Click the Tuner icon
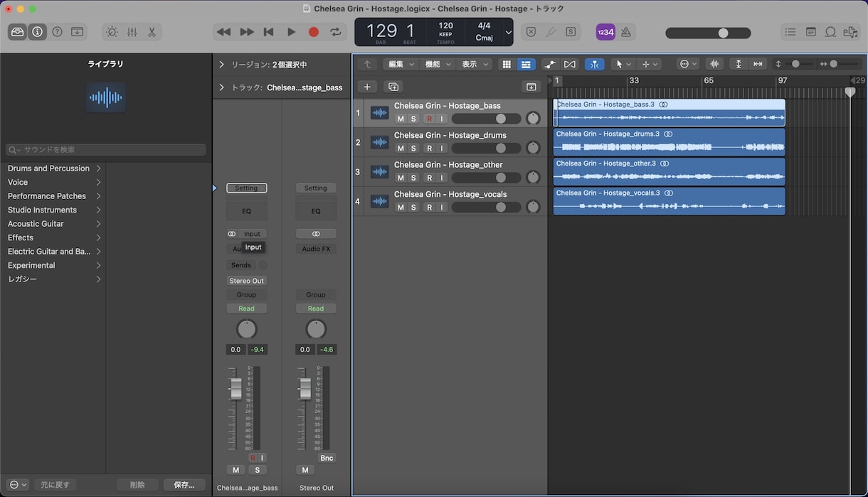Screen dimensions: 868x497 [551, 32]
